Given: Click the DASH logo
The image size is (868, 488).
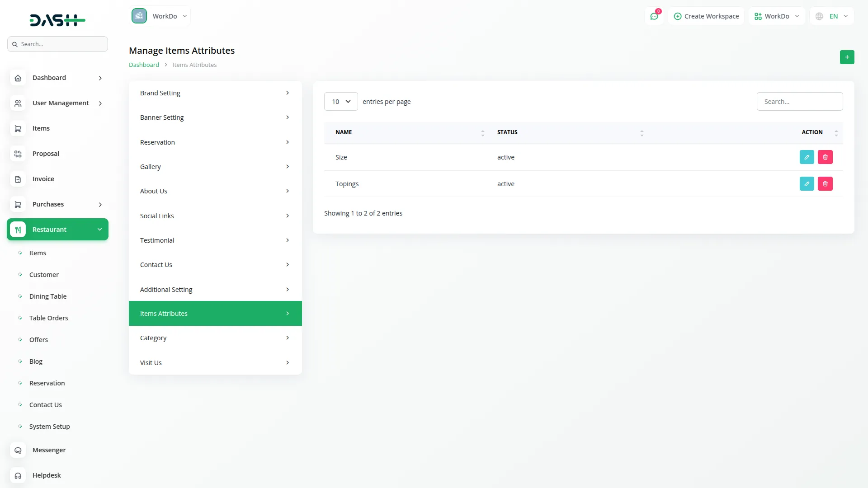Looking at the screenshot, I should coord(57,20).
